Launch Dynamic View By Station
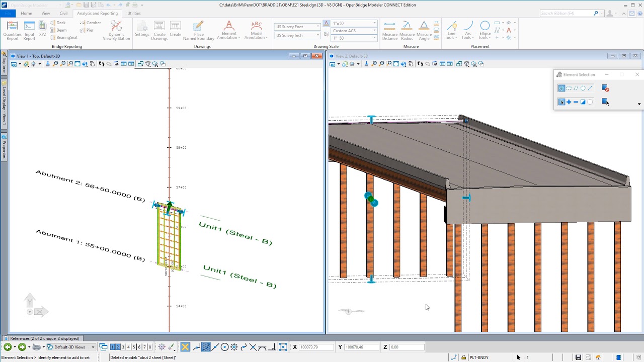 [116, 30]
